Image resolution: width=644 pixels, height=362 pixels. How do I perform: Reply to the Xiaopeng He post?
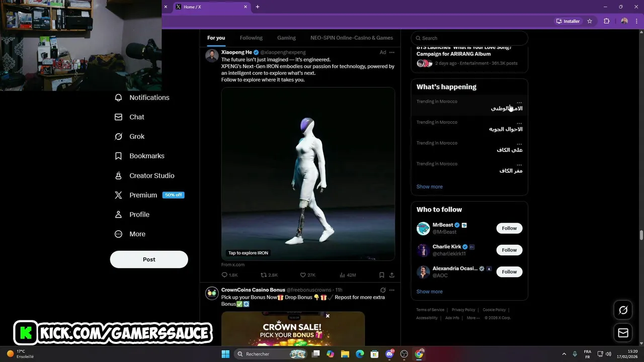[x=224, y=275]
